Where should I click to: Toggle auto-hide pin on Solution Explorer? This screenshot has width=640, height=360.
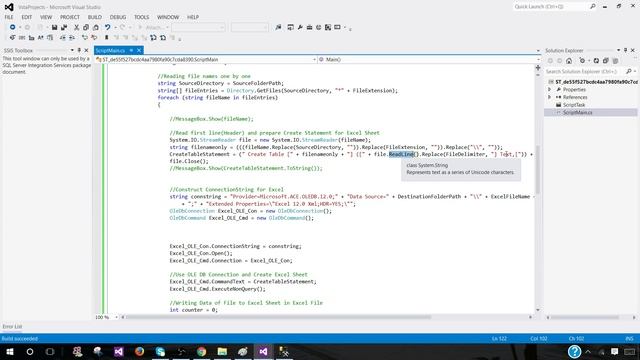tap(625, 50)
